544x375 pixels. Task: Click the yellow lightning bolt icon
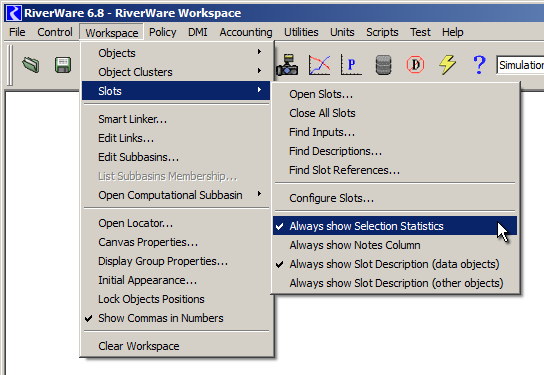[448, 65]
